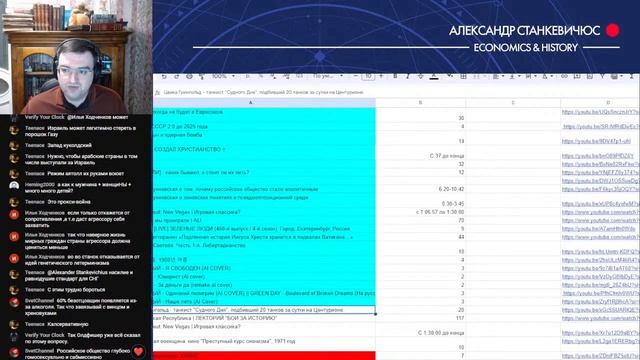Open the cell borders tool
This screenshot has width=640, height=360.
click(x=463, y=76)
